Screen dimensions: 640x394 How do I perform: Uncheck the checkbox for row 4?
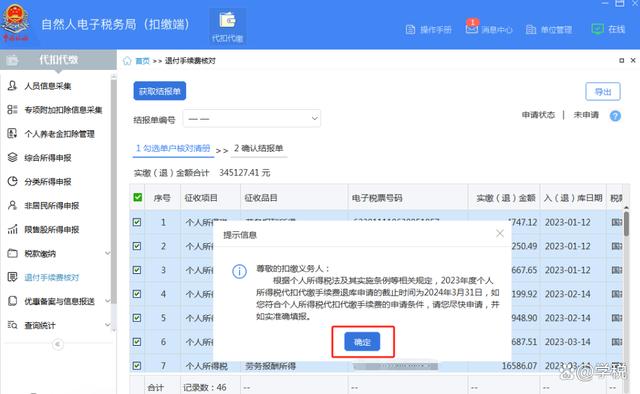[x=137, y=294]
